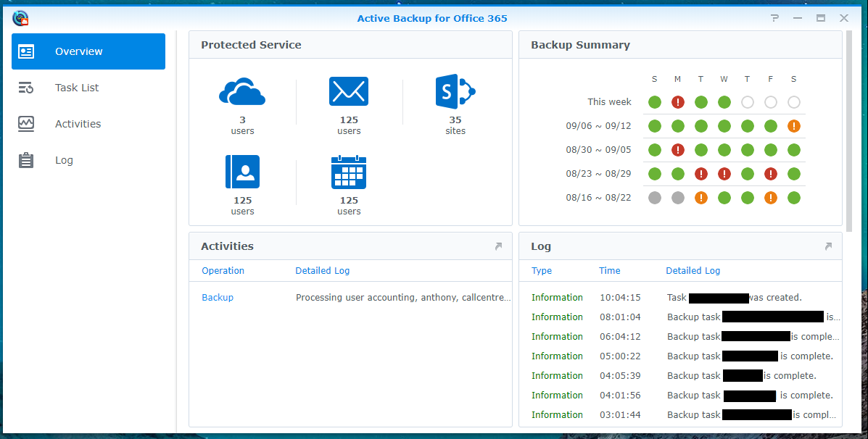Image resolution: width=868 pixels, height=439 pixels.
Task: Expand the Activities panel with arrow icon
Action: (498, 246)
